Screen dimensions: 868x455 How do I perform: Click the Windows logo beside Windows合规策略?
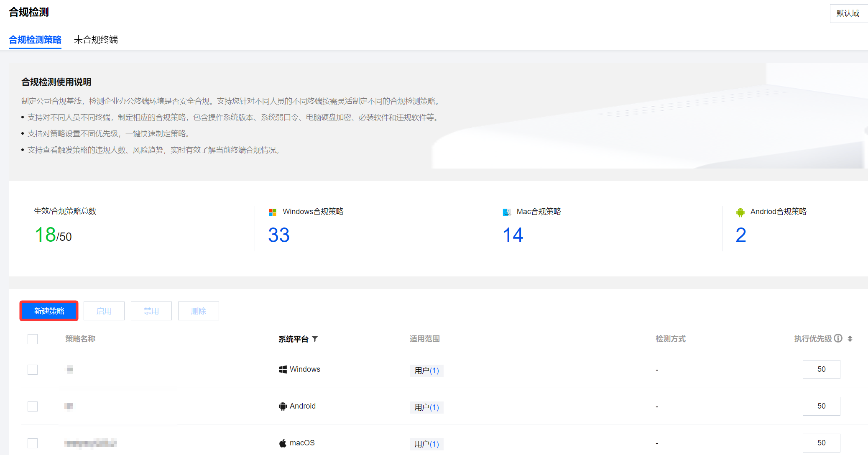pos(273,212)
